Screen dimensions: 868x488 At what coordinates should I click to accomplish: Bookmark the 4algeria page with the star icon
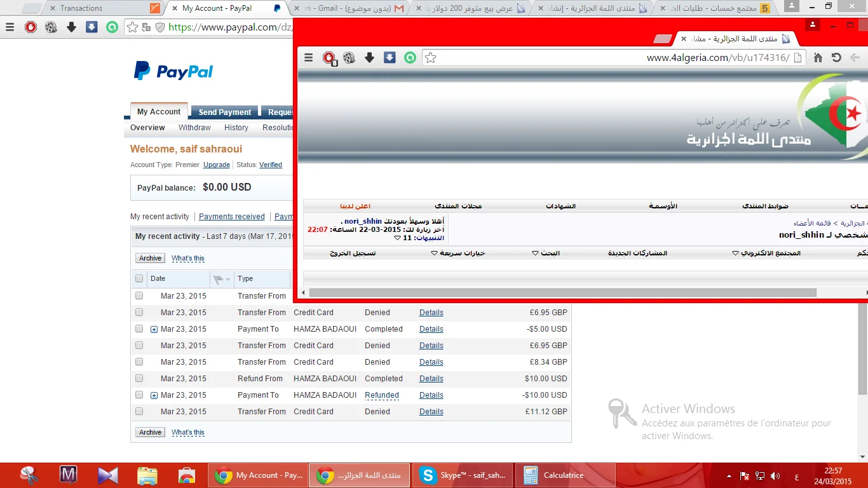click(x=430, y=58)
